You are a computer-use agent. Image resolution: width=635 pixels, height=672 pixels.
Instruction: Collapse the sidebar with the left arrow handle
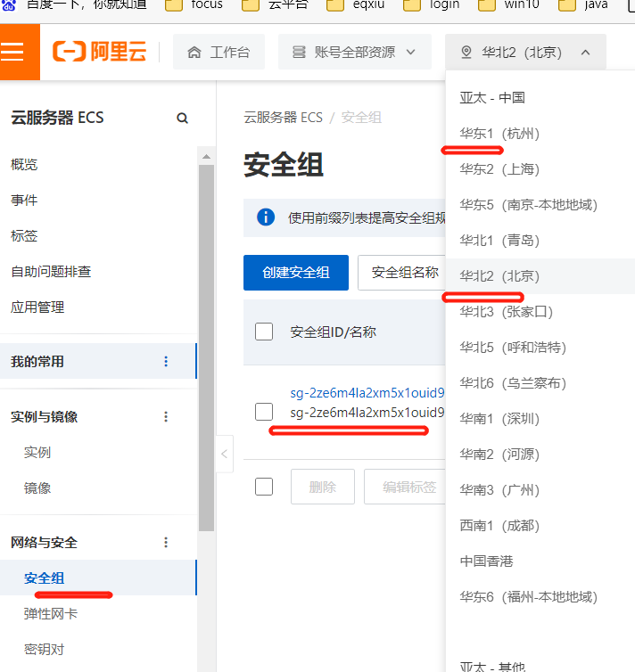tap(224, 454)
